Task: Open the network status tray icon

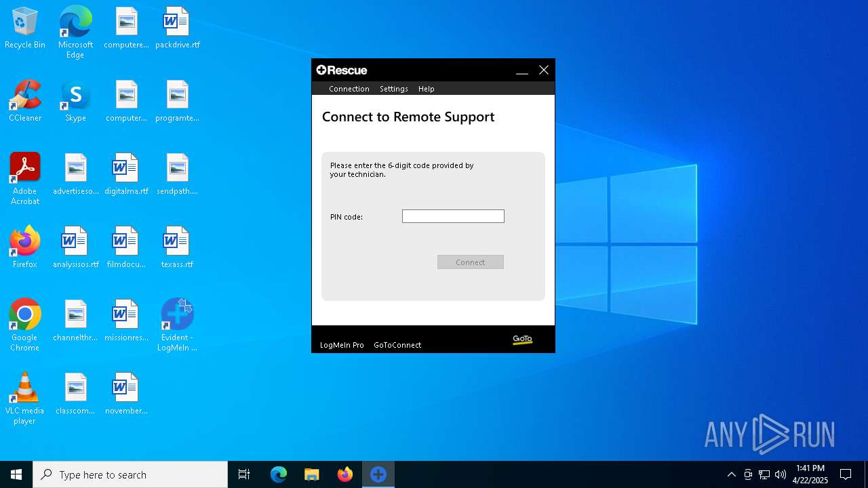Action: click(x=764, y=474)
